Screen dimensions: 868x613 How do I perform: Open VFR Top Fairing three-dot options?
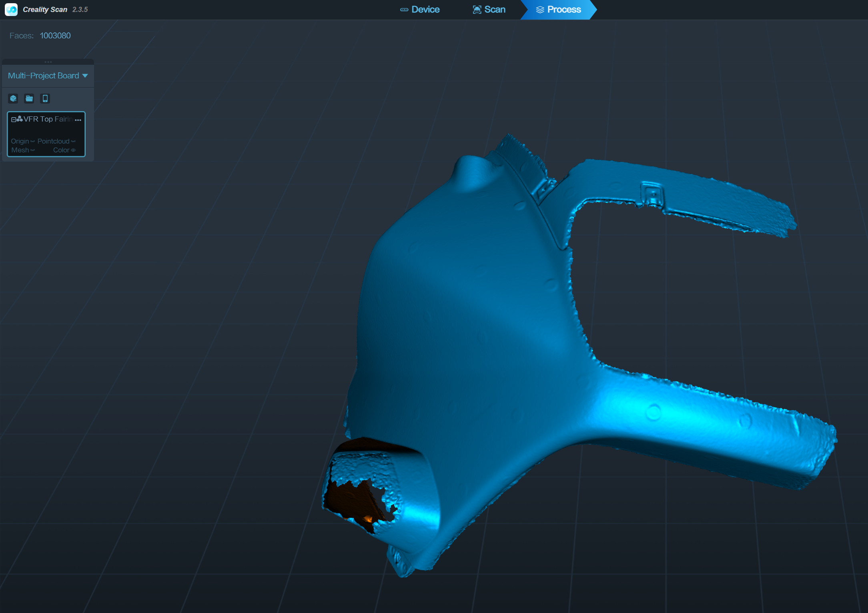78,120
